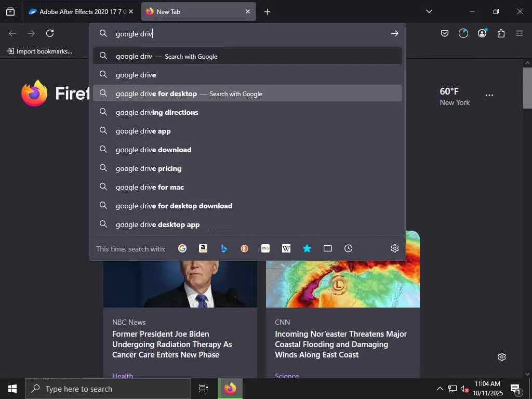Open the Firefox account icon
This screenshot has height=399, width=532.
point(482,33)
